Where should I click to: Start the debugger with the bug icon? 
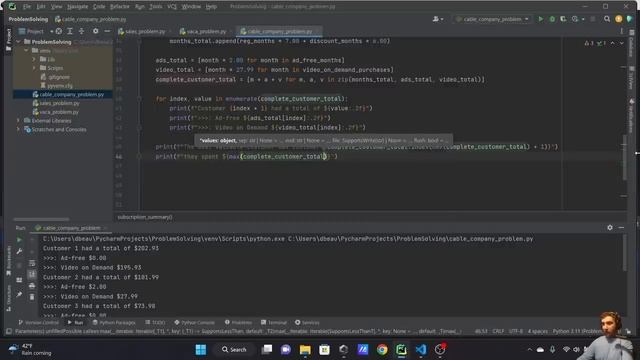pyautogui.click(x=552, y=19)
